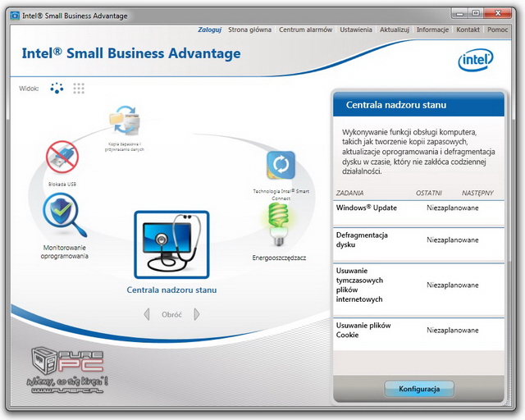Click the Zaloguj login link

coord(210,30)
